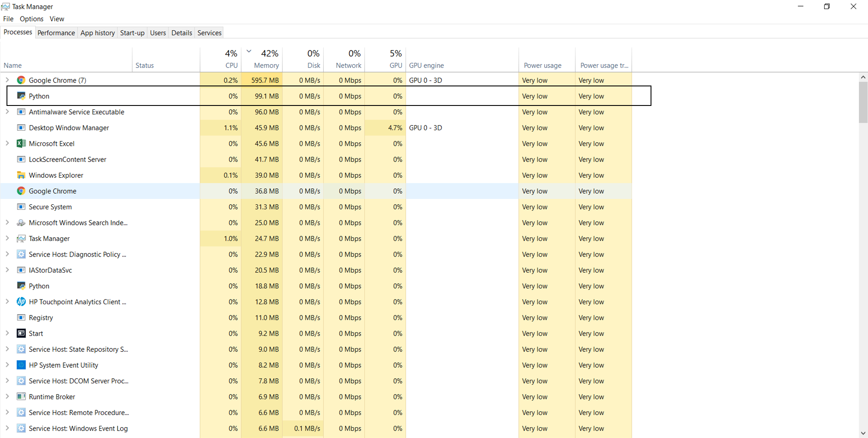The width and height of the screenshot is (868, 438).
Task: Click the Windows Explorer folder icon
Action: (x=21, y=175)
